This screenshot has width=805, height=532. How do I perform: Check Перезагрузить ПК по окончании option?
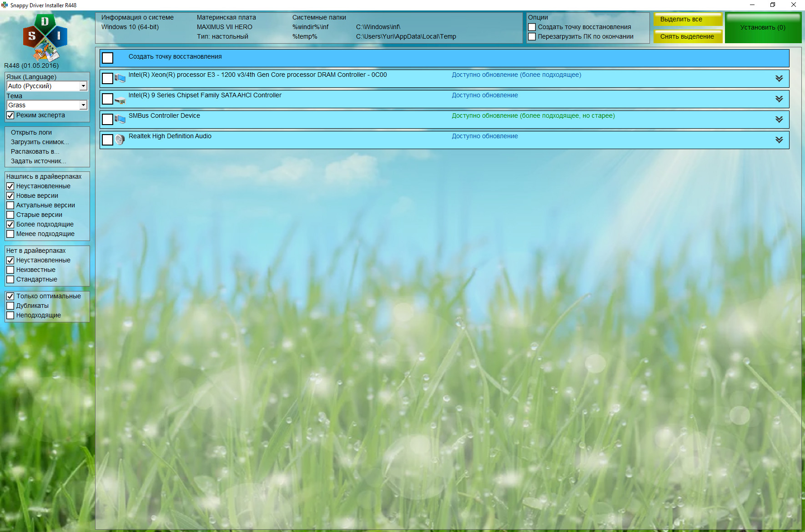532,37
